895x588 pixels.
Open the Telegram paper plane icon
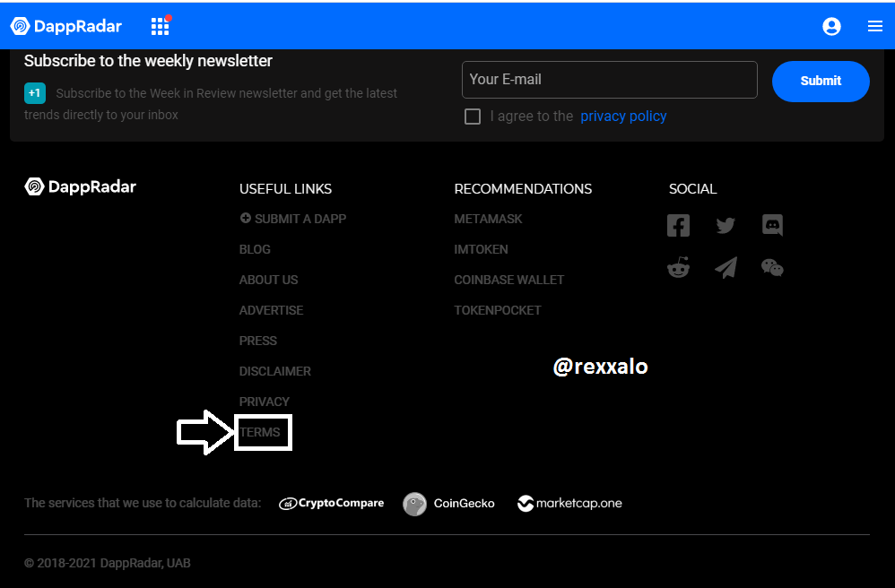point(726,268)
